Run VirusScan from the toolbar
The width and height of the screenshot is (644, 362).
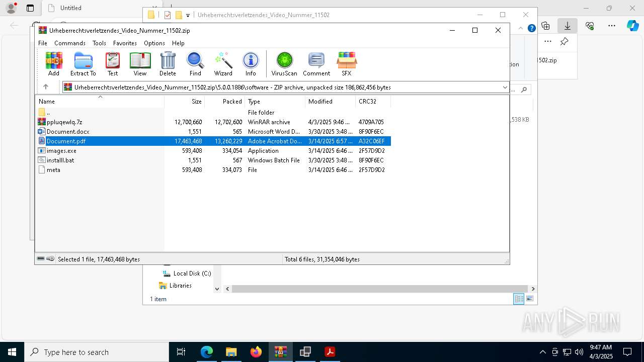point(284,64)
